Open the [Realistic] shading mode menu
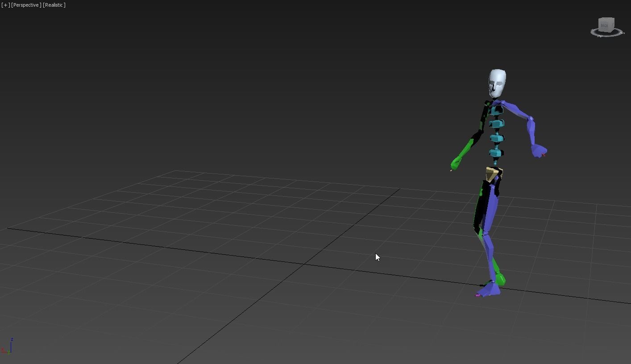Screen dimensions: 631x364 tap(54, 5)
